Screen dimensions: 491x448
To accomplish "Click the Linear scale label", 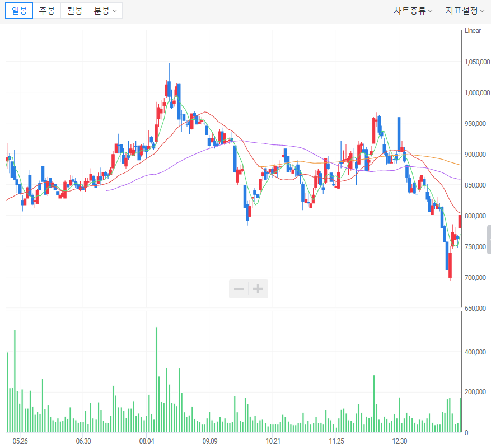I will tap(473, 31).
